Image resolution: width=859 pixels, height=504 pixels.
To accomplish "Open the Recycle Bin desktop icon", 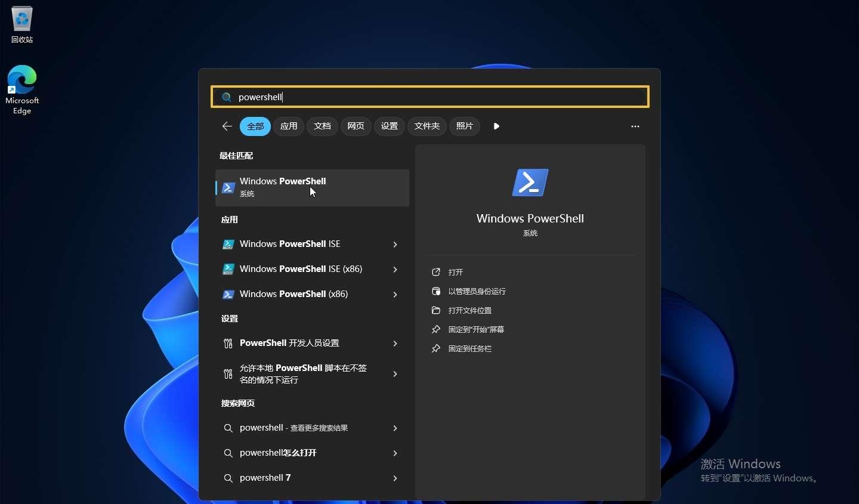I will pyautogui.click(x=22, y=24).
